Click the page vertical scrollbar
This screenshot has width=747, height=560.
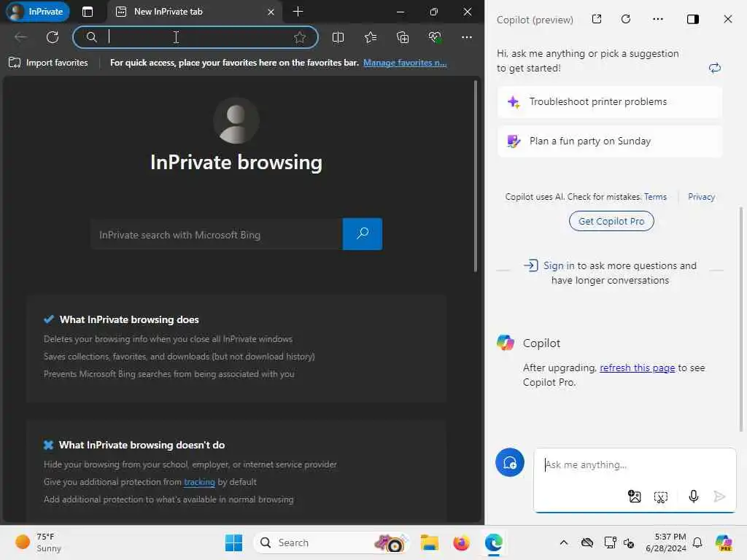point(475,176)
